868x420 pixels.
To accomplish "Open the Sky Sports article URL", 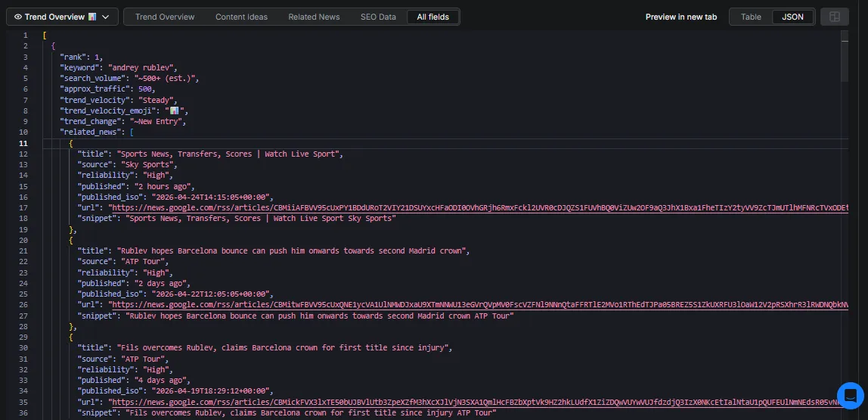I will [479, 208].
